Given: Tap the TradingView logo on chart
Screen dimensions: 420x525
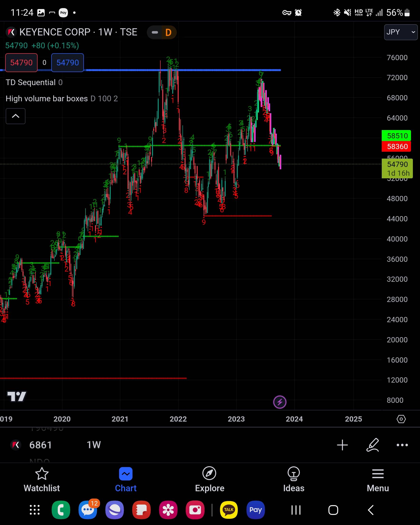Looking at the screenshot, I should (17, 396).
